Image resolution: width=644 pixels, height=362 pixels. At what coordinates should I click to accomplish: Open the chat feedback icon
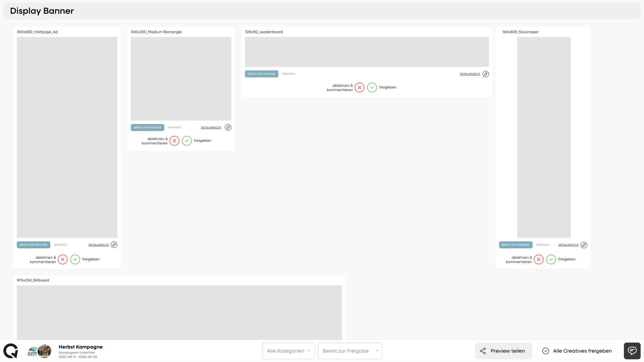pyautogui.click(x=632, y=351)
